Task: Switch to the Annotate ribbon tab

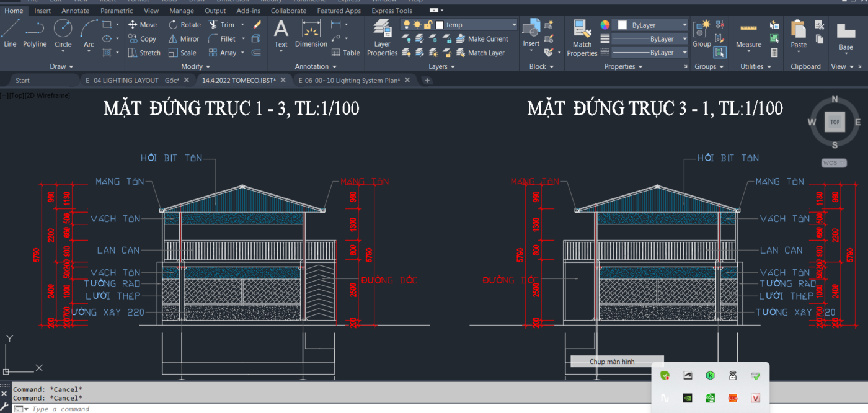Action: [x=75, y=11]
